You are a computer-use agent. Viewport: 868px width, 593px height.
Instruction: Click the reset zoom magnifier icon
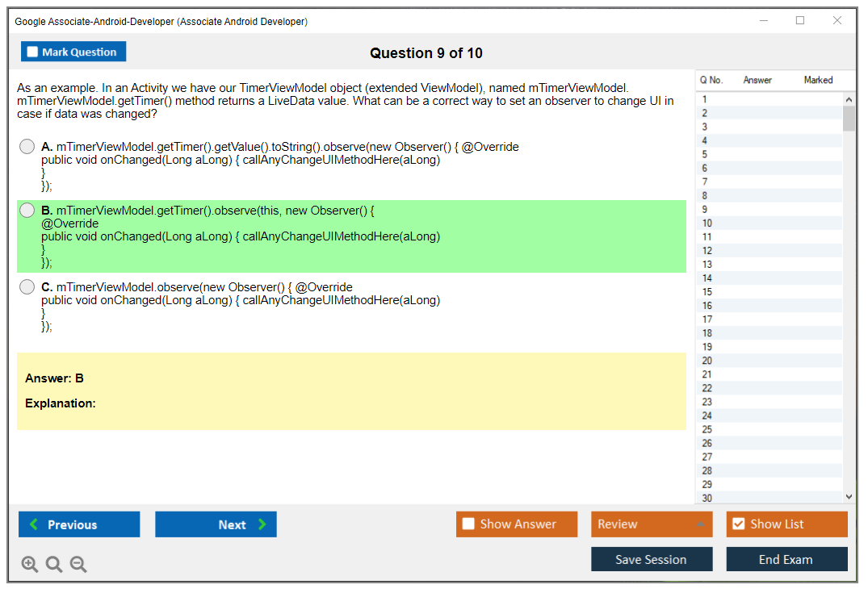point(54,565)
